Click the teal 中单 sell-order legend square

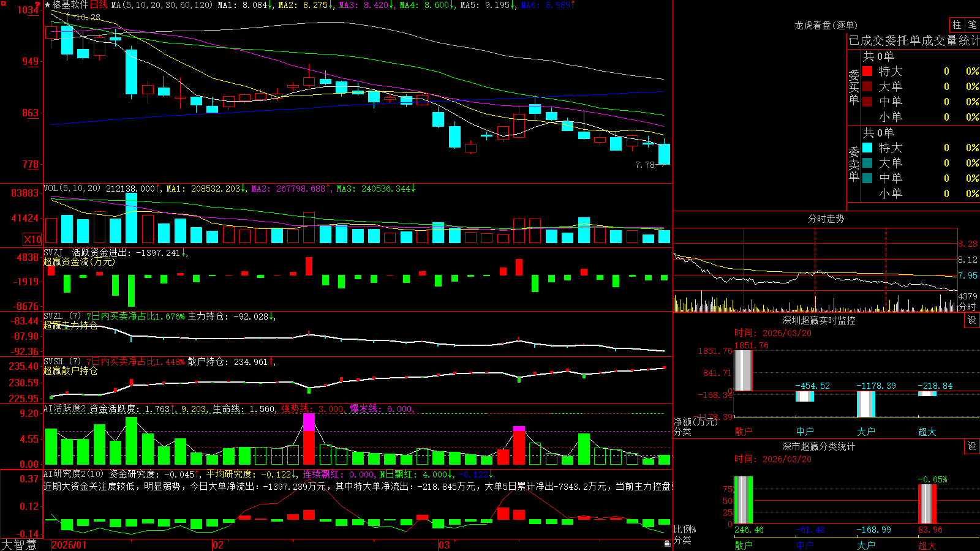[x=867, y=178]
